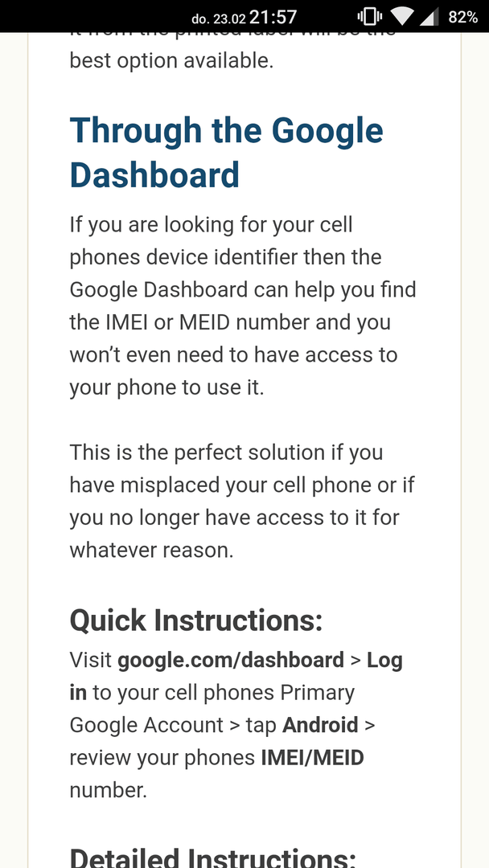Screen dimensions: 489x868
Task: Tap the Detailed Instructions heading
Action: click(x=212, y=857)
